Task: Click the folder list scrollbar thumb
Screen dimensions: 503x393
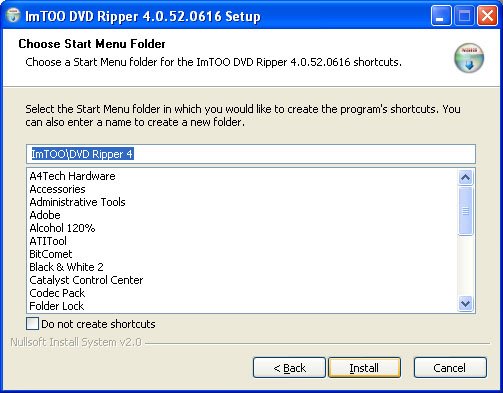Action: point(465,211)
